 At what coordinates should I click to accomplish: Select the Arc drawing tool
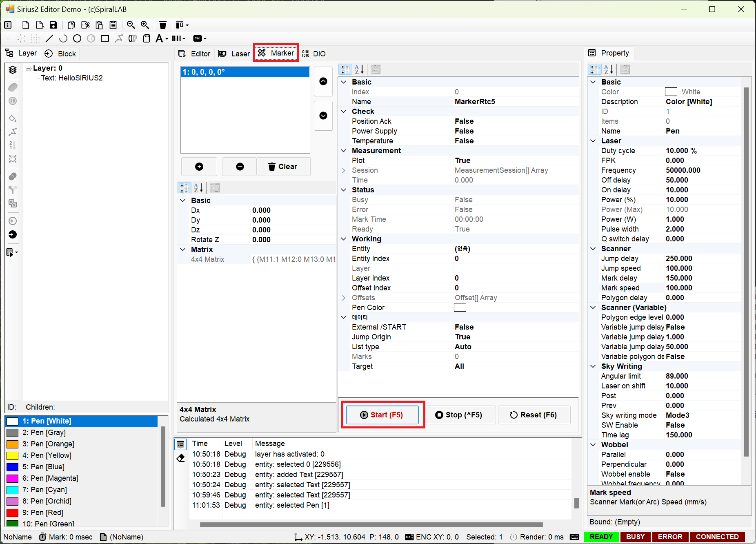point(63,38)
